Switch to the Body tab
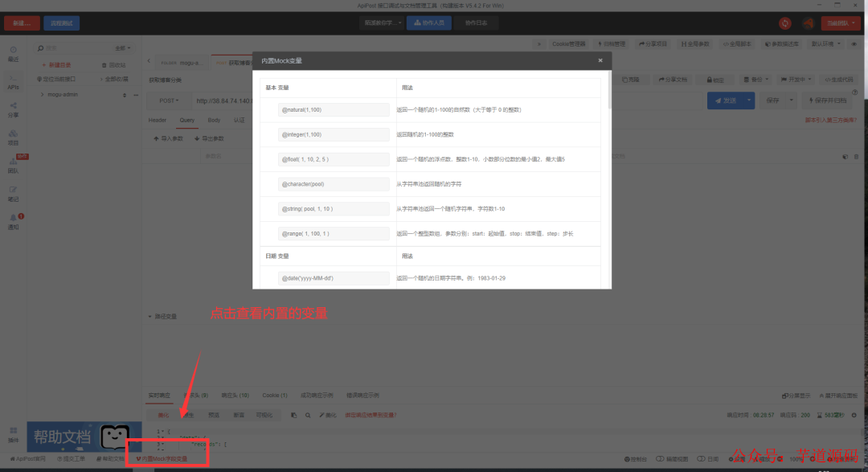Viewport: 868px width, 472px height. pos(215,121)
